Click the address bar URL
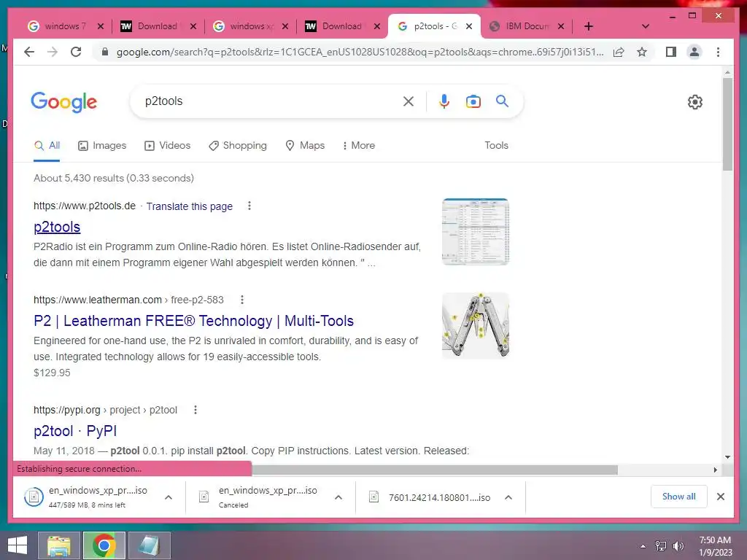The width and height of the screenshot is (747, 560). (360, 52)
